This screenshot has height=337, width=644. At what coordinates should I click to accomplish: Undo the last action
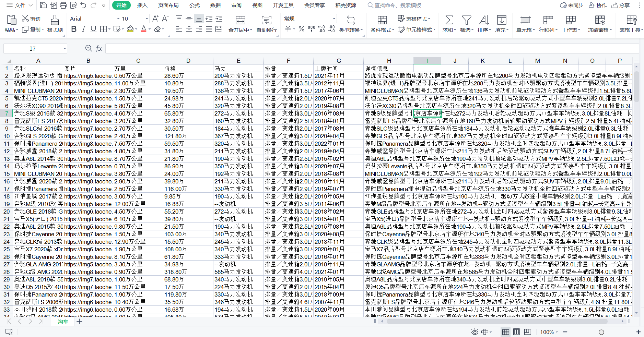[83, 5]
